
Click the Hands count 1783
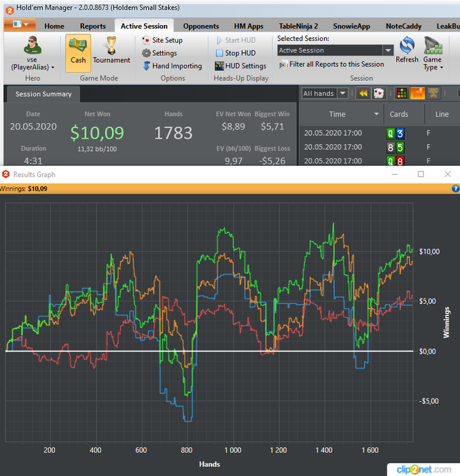tap(173, 133)
